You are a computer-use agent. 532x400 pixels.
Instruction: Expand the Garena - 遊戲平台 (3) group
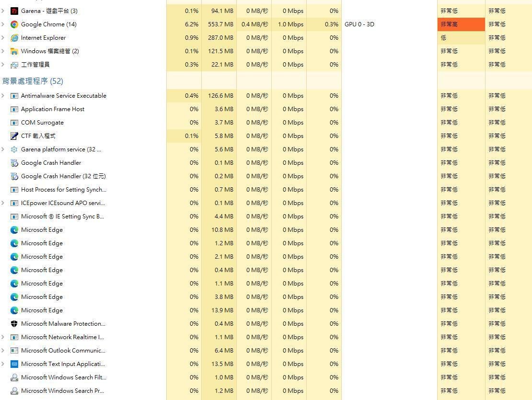3,11
